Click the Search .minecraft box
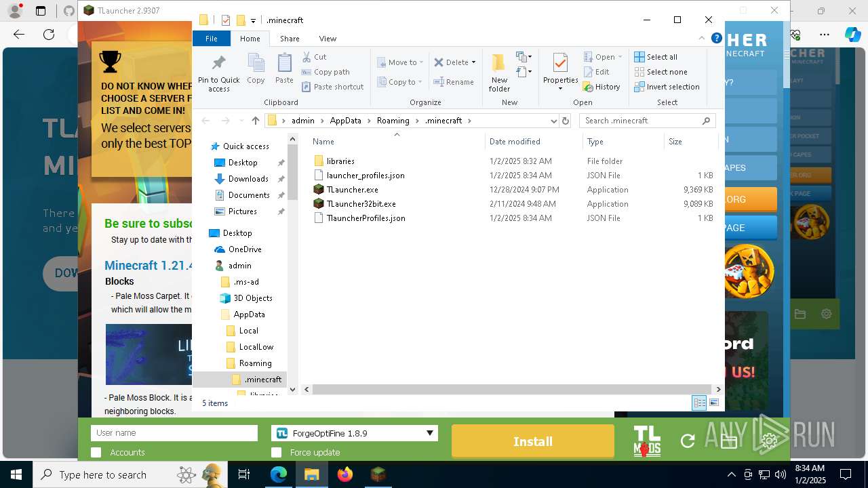The width and height of the screenshot is (868, 488). pyautogui.click(x=648, y=121)
